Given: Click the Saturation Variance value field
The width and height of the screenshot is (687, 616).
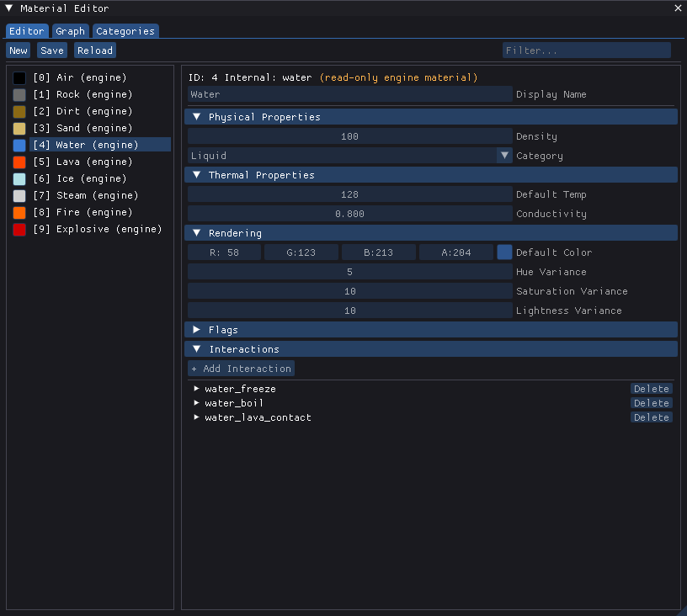Looking at the screenshot, I should (349, 291).
